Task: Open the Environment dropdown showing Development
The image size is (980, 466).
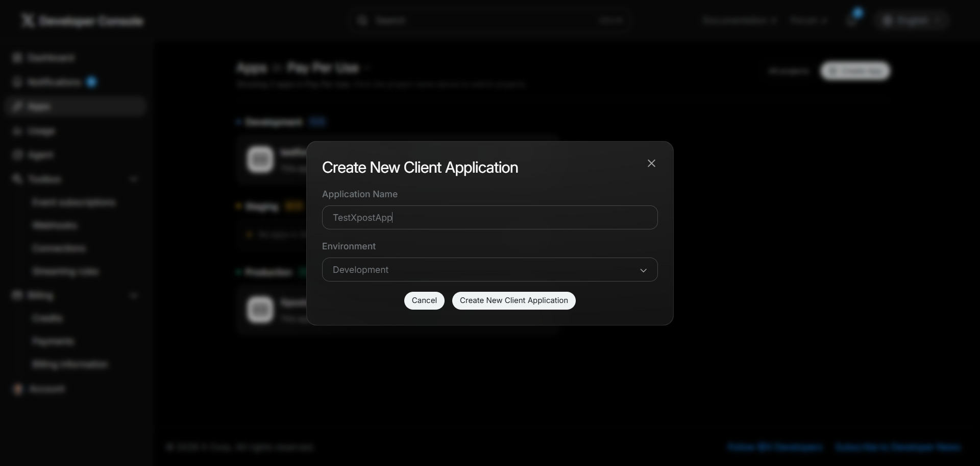Action: pos(490,270)
